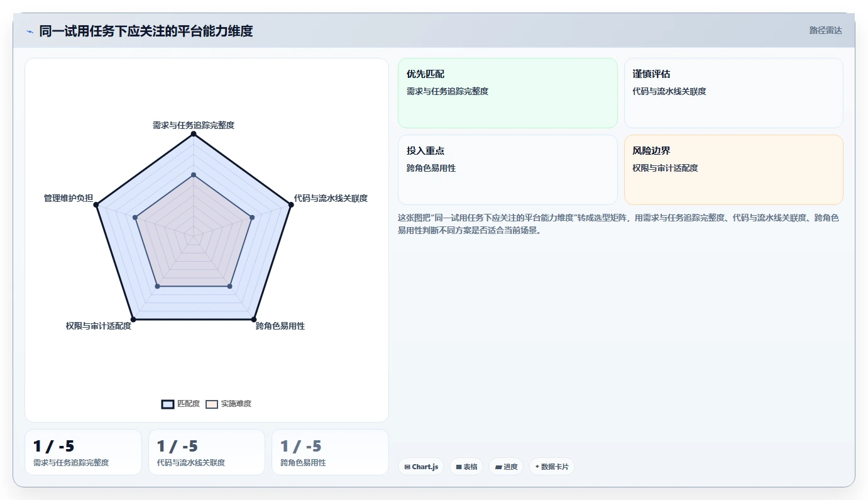Click the outer radar point at 权限与审计适配度

(133, 319)
